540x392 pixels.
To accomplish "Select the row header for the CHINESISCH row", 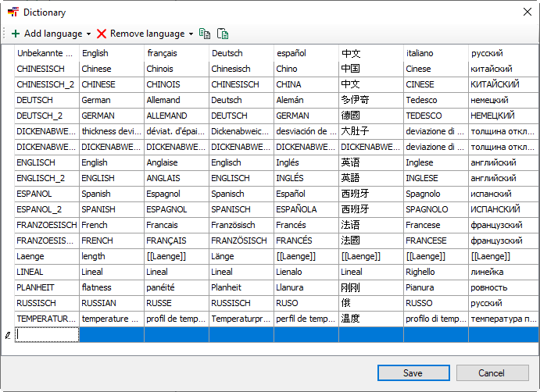I will [x=8, y=69].
